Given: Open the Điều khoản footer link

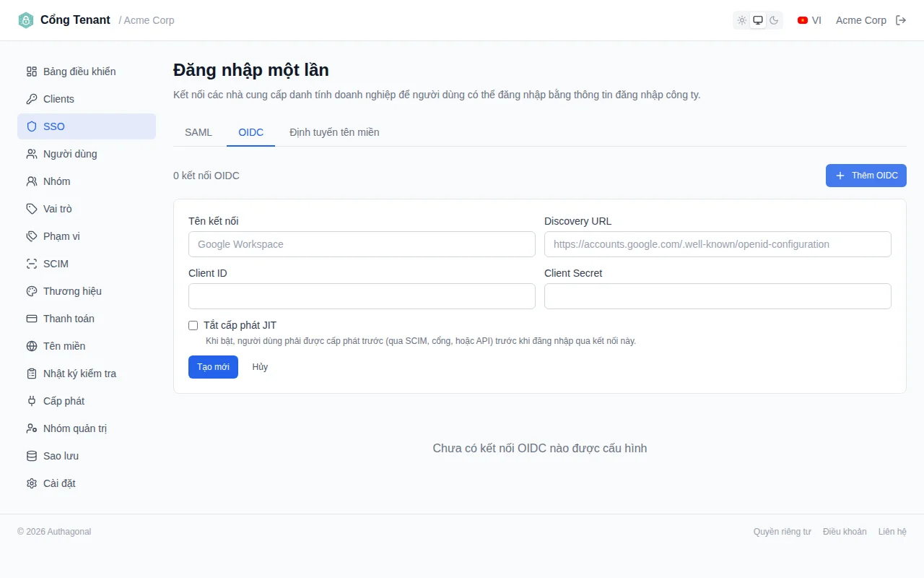Looking at the screenshot, I should point(845,532).
